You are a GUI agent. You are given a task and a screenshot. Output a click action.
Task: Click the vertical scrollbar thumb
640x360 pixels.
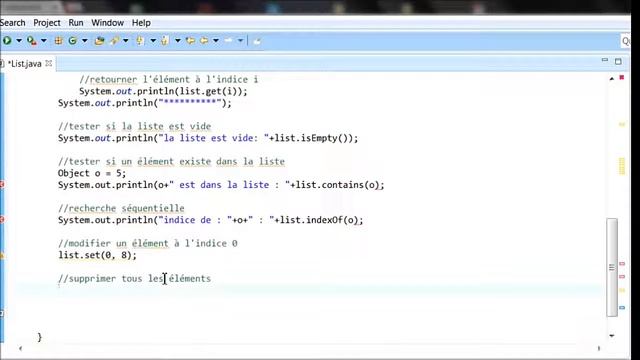coord(612,267)
